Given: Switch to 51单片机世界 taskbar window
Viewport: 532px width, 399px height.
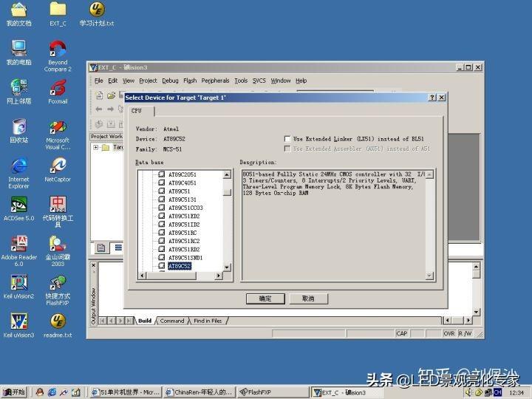Looking at the screenshot, I should [x=126, y=392].
